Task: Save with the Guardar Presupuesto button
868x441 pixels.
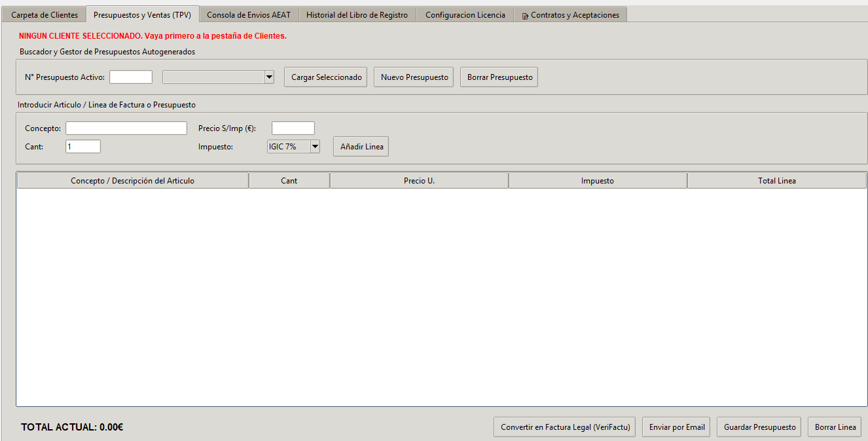Action: [759, 427]
